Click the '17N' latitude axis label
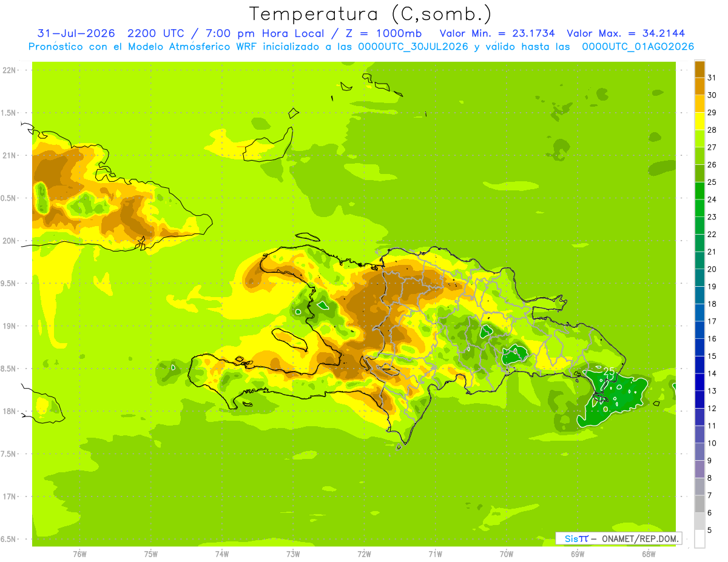The width and height of the screenshot is (728, 562). coord(10,497)
